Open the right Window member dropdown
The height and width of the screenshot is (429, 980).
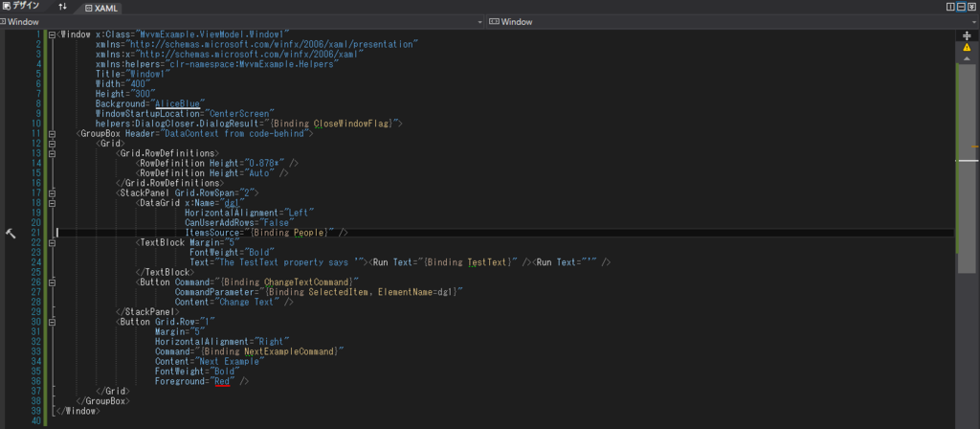coord(732,22)
